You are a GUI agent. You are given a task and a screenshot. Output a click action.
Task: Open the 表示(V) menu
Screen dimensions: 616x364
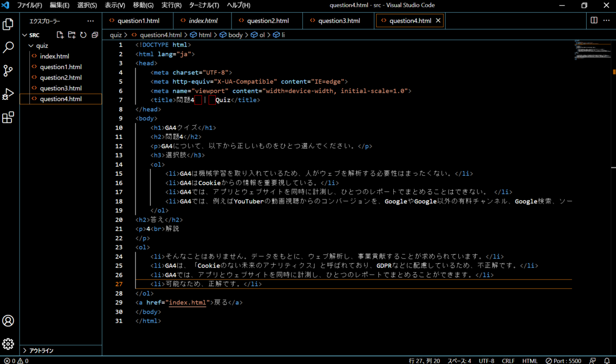point(114,5)
